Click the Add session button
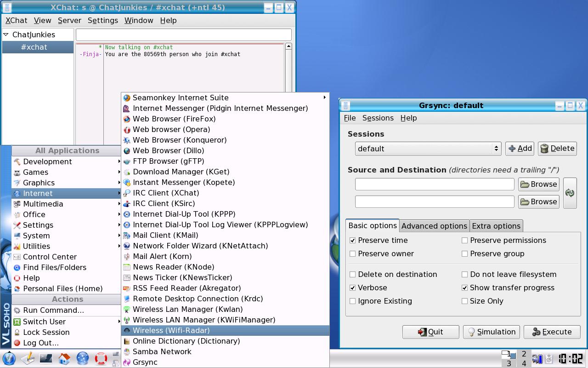The width and height of the screenshot is (588, 368). 520,148
